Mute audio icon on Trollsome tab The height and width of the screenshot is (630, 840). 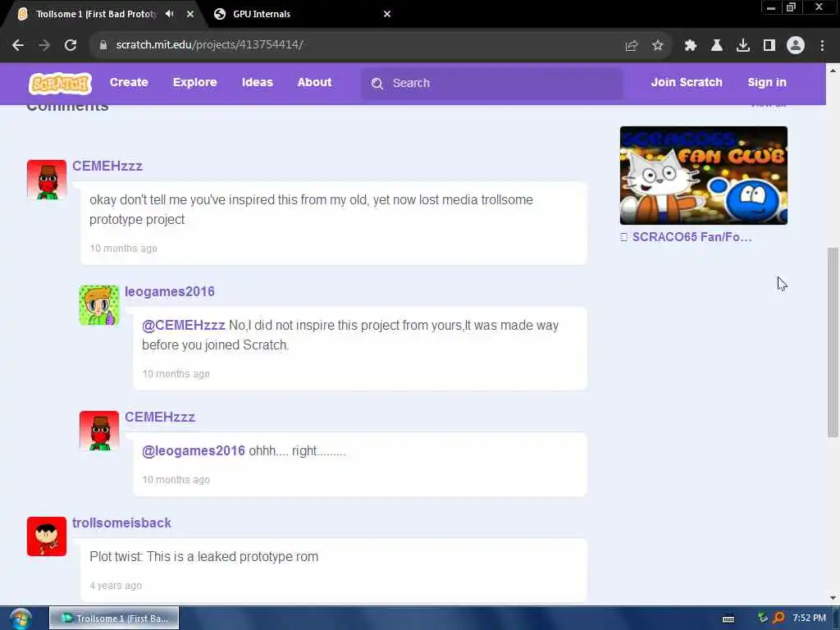[x=169, y=14]
